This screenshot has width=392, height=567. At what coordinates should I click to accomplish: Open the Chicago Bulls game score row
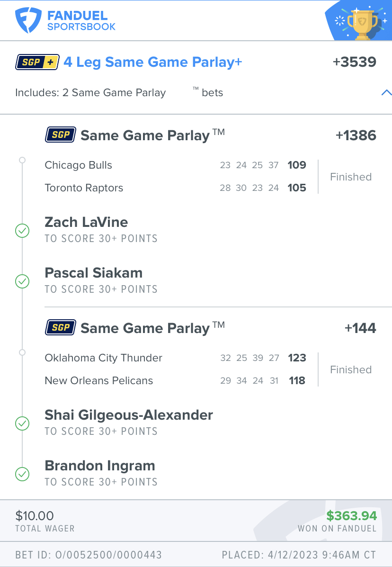(175, 165)
